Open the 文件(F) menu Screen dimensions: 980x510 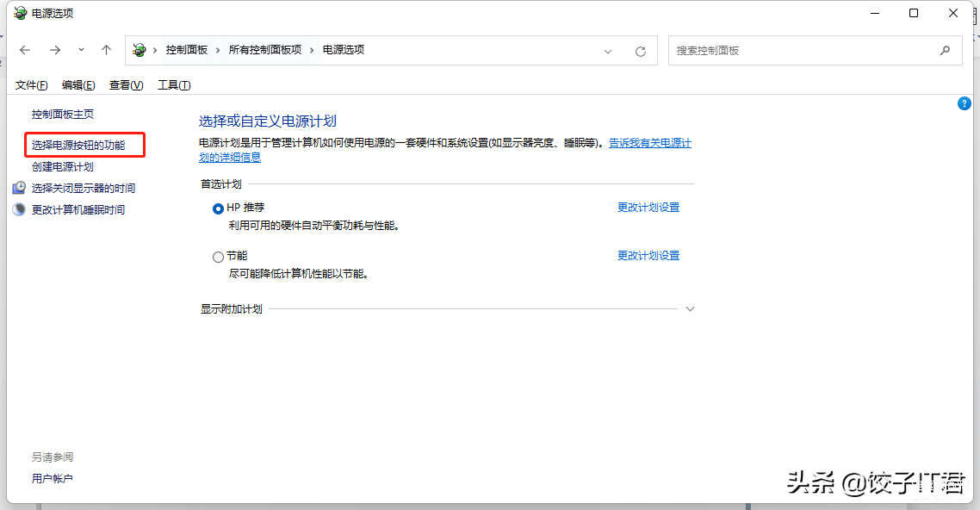(32, 84)
